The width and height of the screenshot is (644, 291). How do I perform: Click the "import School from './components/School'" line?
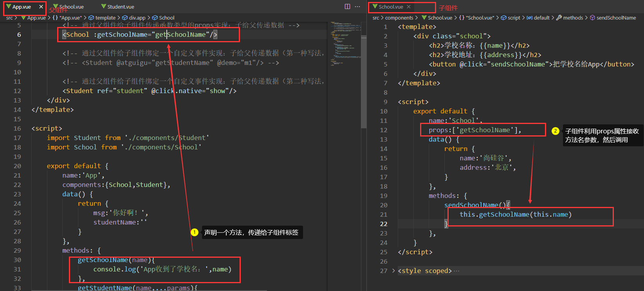(124, 147)
